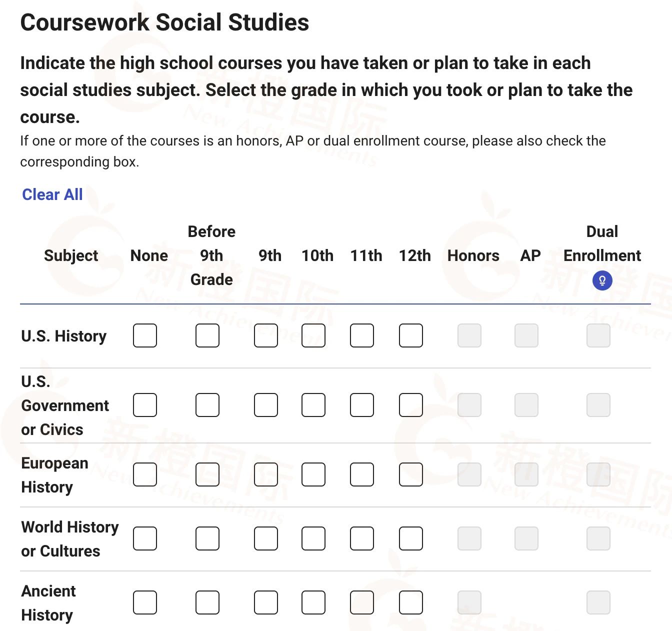
Task: Tick 12th grade for U.S. Government or Civics
Action: click(411, 405)
